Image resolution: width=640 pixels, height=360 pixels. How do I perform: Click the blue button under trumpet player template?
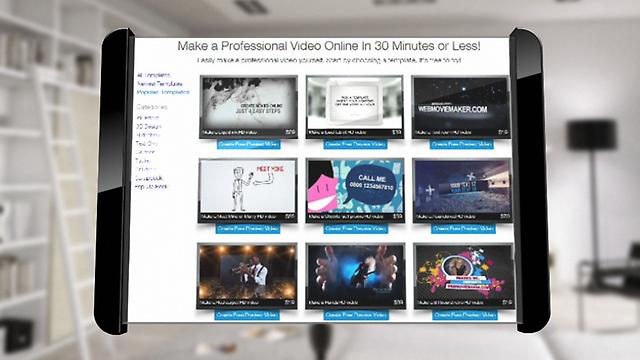click(x=247, y=315)
